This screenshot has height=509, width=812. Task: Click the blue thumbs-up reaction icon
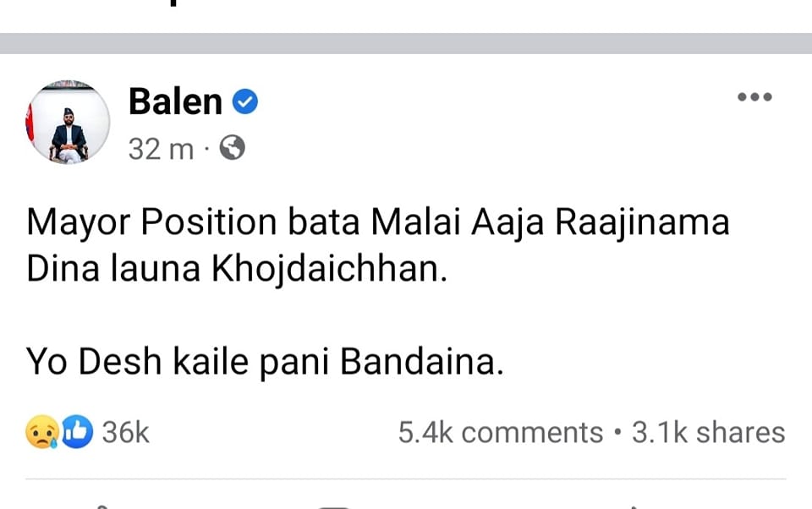tap(76, 433)
